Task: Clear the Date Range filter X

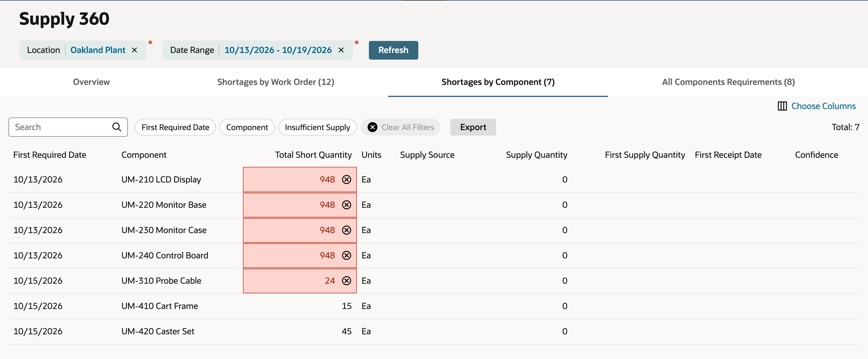Action: click(341, 50)
